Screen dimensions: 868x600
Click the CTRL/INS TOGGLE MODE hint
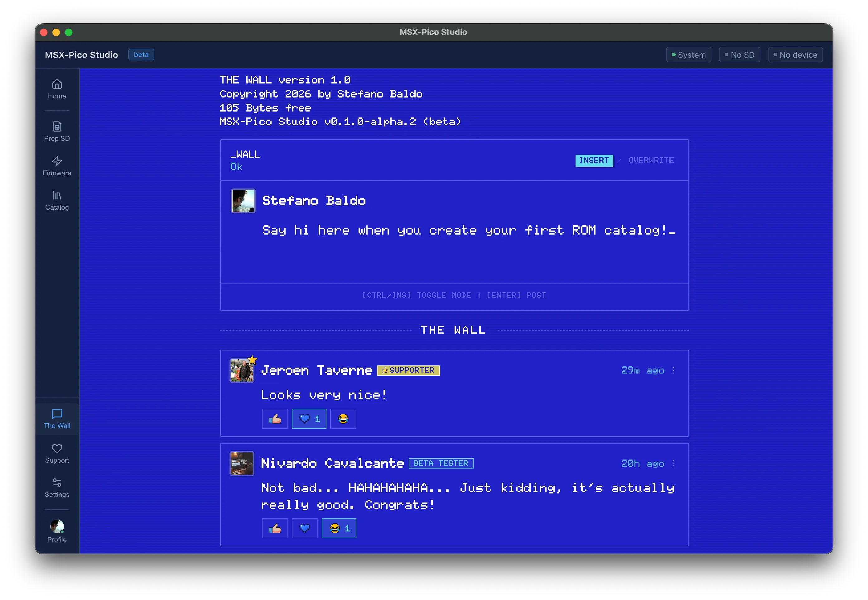pos(417,296)
